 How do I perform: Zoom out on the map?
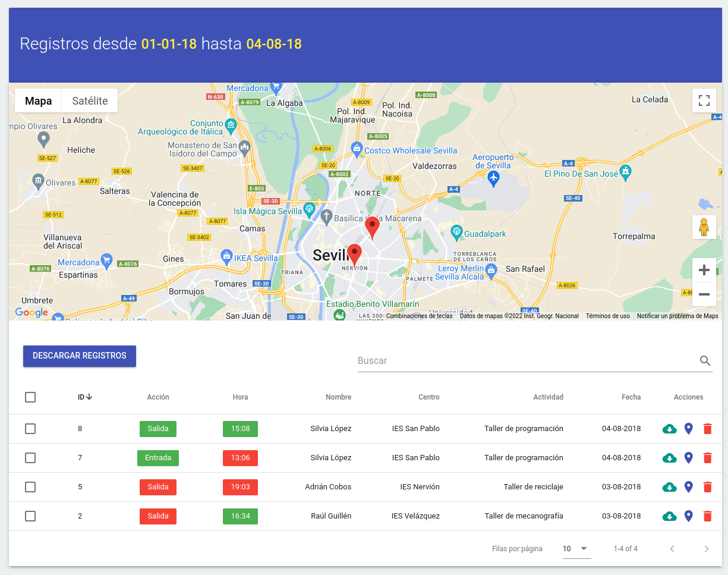pyautogui.click(x=704, y=294)
